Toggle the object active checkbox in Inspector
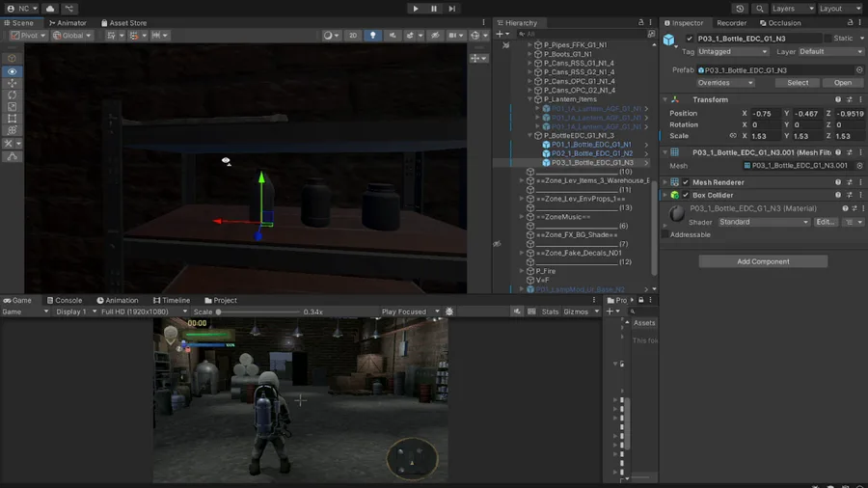The width and height of the screenshot is (868, 488). 690,39
